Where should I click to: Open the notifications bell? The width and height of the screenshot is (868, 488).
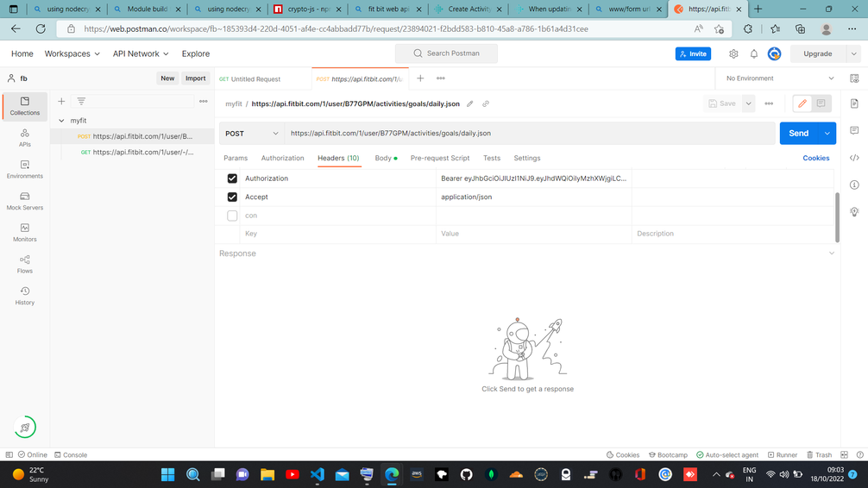coord(753,53)
